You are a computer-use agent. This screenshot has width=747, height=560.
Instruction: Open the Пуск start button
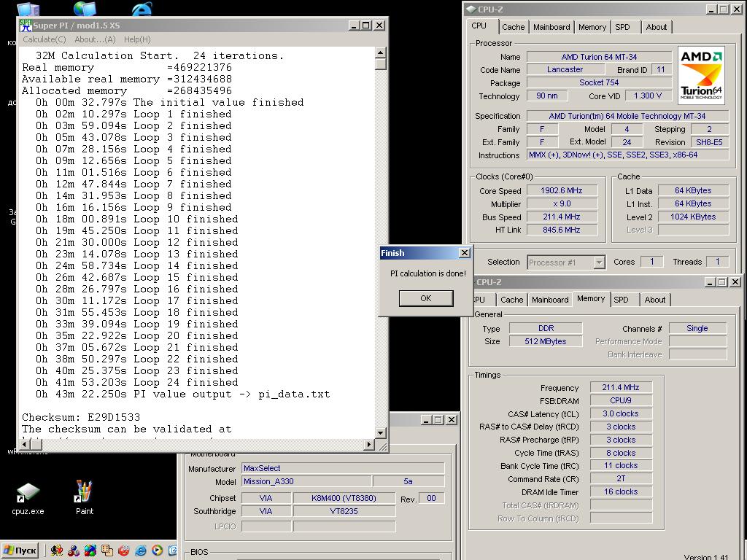click(20, 551)
